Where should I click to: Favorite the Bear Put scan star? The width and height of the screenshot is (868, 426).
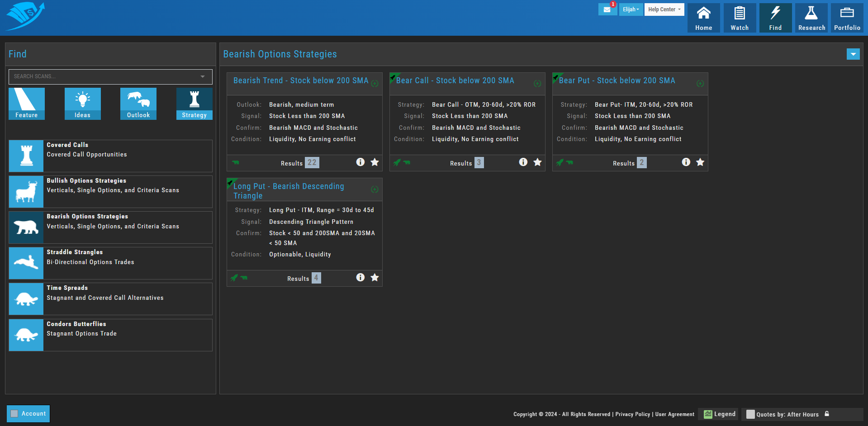[x=700, y=162]
